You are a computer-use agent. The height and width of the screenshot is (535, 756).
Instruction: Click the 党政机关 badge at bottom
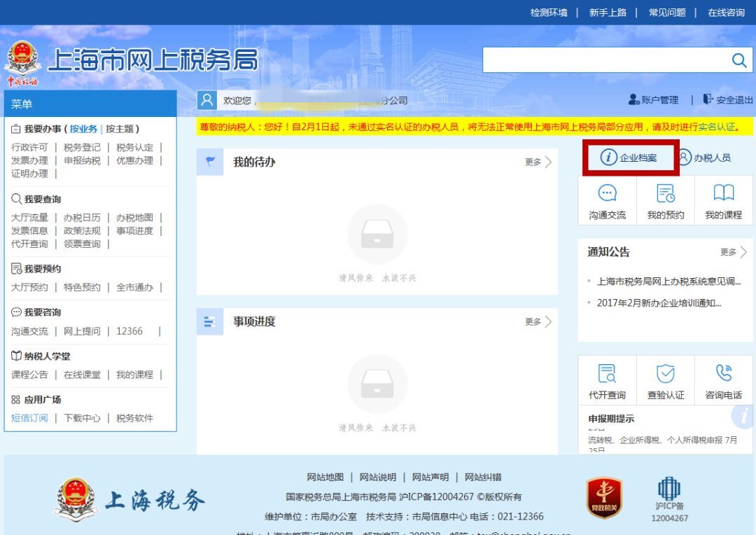pos(604,498)
